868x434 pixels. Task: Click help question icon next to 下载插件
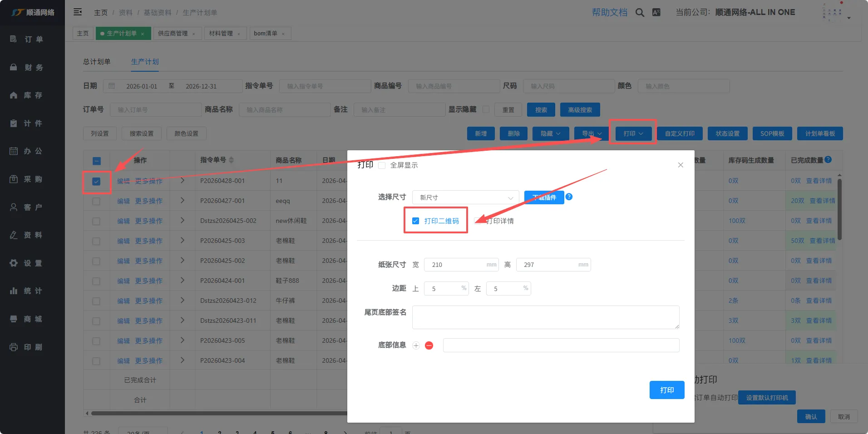(569, 197)
